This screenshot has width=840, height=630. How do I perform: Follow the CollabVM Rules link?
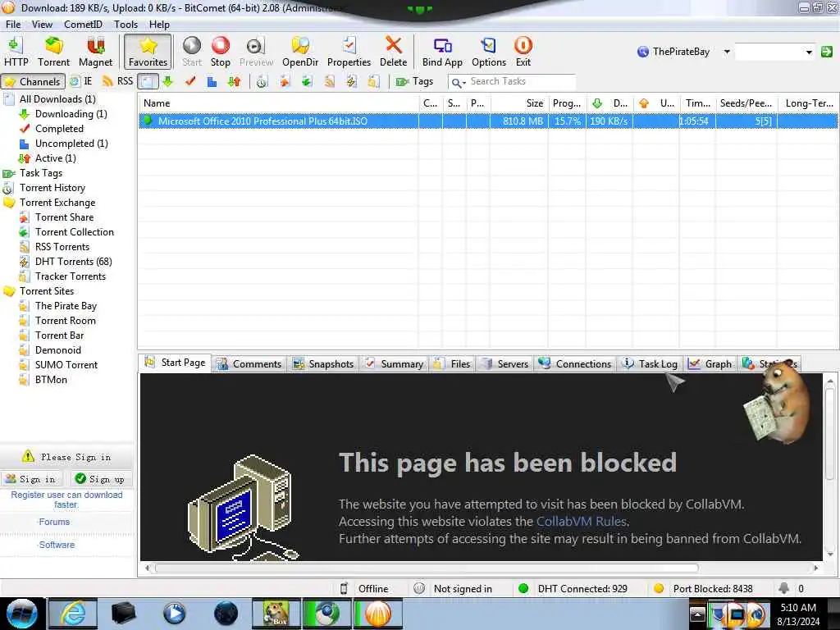click(582, 521)
